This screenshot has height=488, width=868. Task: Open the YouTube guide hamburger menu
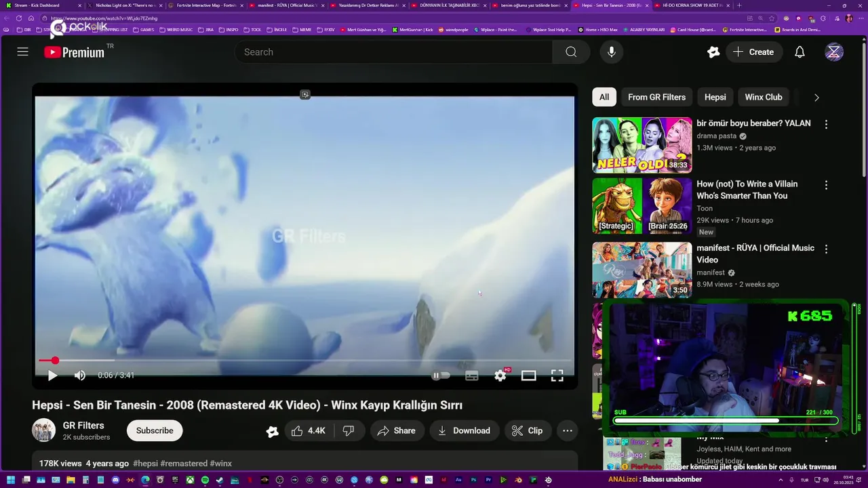[22, 52]
